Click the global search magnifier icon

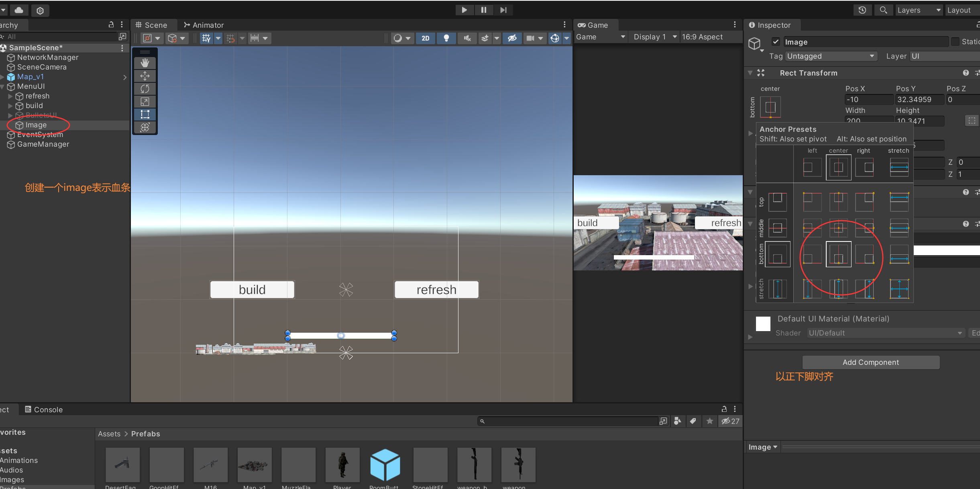[x=883, y=10]
